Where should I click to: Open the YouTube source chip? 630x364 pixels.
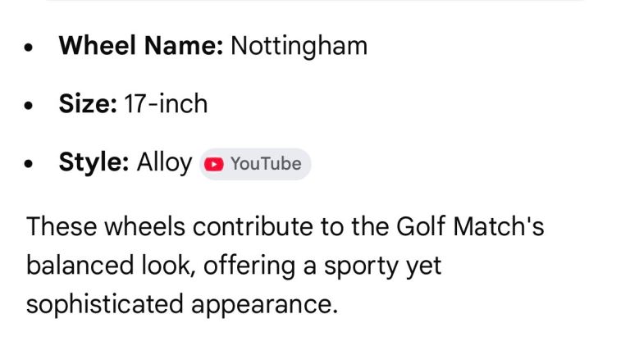[255, 164]
